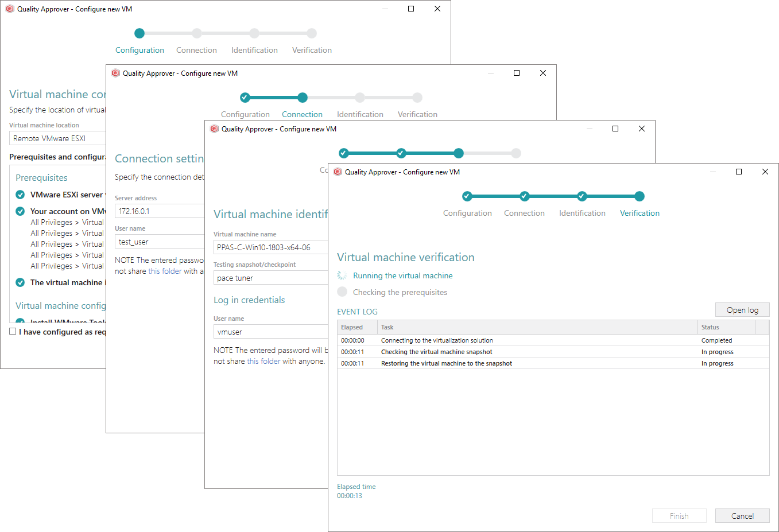The height and width of the screenshot is (532, 779).
Task: Click completed Configuration checkmark in Connection window
Action: point(245,98)
